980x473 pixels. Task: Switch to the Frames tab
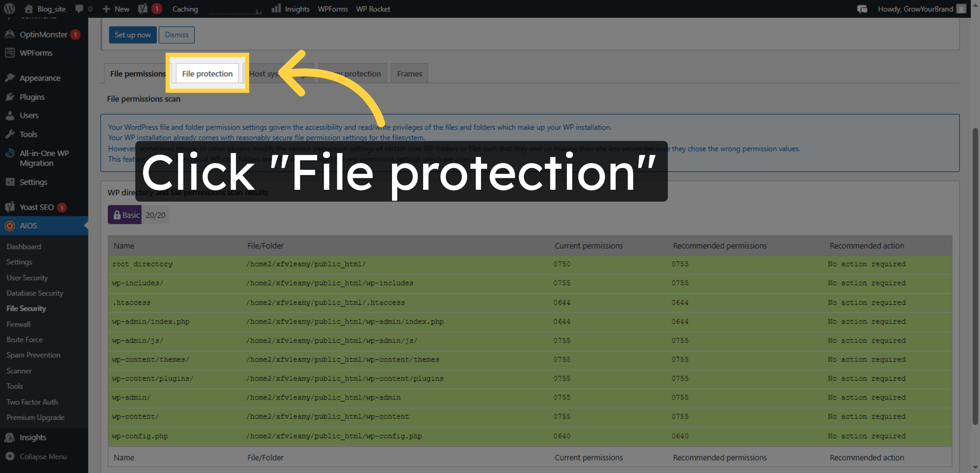(409, 73)
